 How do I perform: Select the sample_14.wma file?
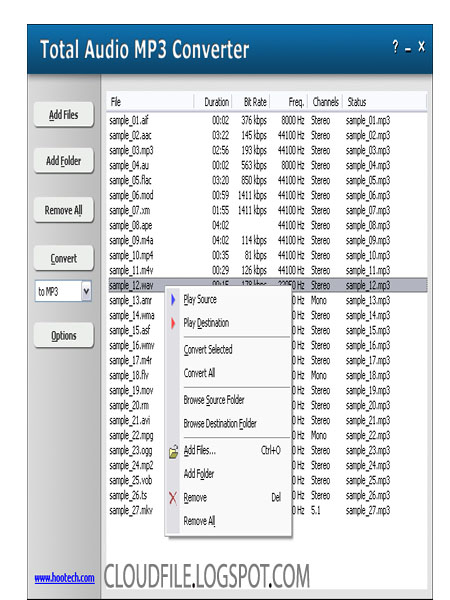(x=132, y=315)
